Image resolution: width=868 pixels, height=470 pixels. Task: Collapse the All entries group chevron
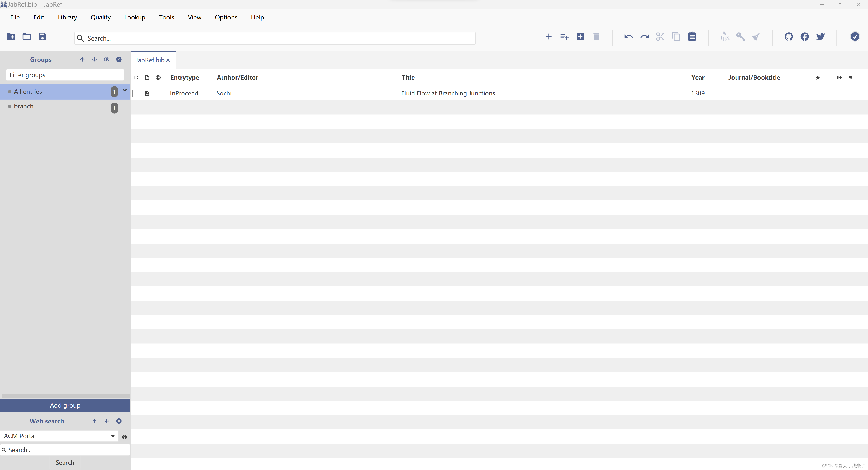pyautogui.click(x=125, y=90)
